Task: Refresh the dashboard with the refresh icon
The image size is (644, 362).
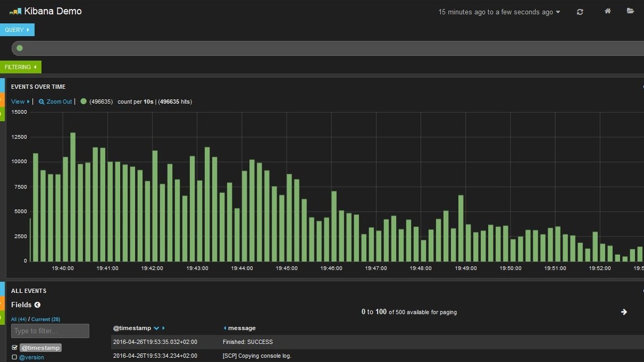Action: click(x=580, y=12)
